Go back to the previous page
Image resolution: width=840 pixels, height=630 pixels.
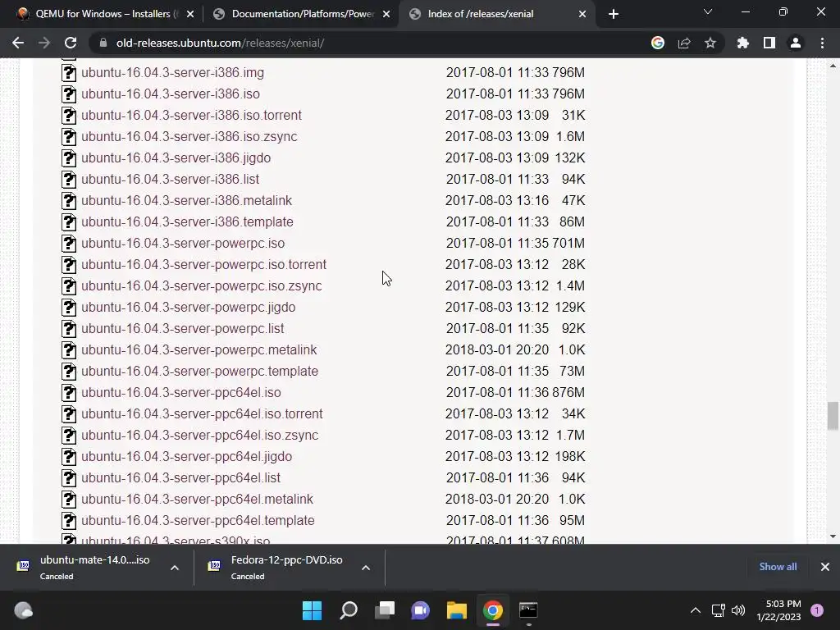pos(18,43)
